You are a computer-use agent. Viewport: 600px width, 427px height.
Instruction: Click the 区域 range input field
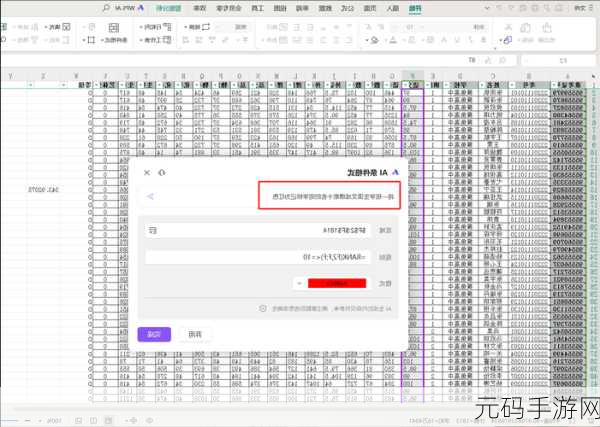tap(257, 230)
